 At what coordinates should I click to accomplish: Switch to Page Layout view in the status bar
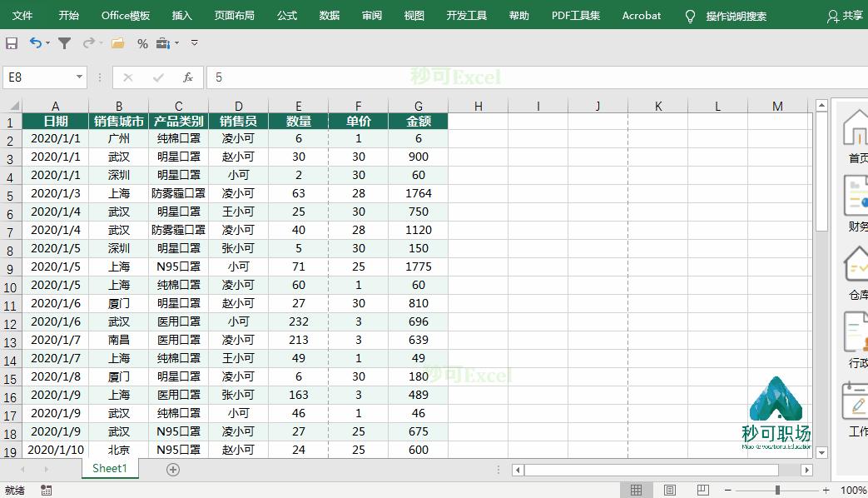(669, 490)
